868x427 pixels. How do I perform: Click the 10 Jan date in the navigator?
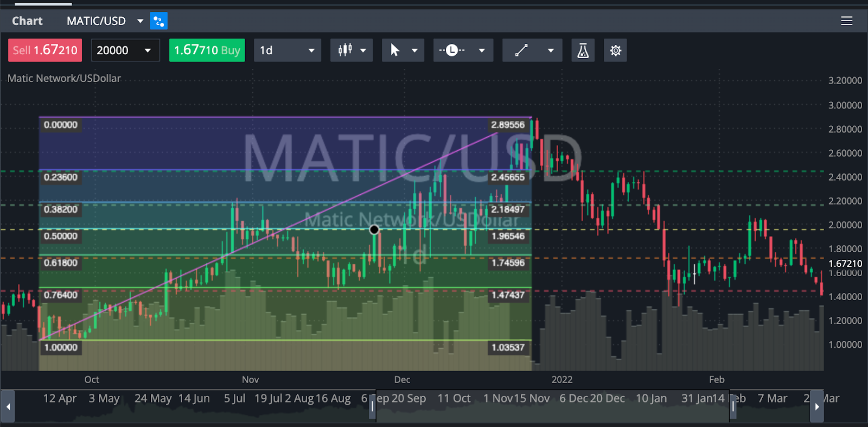651,399
